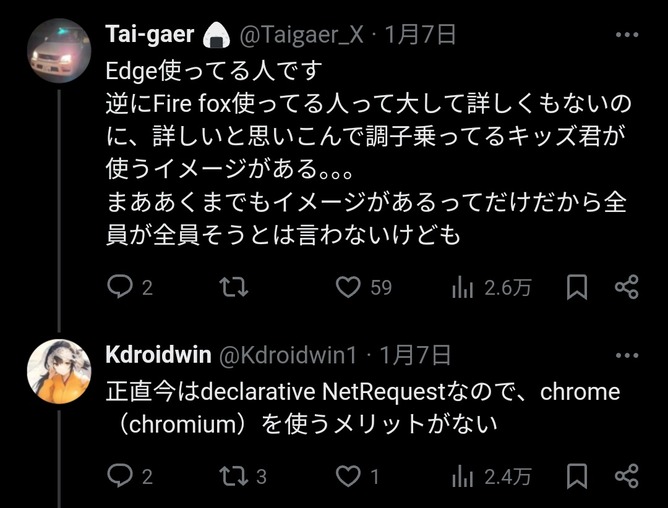
Task: Open more options for Kdroidwin's tweet
Action: point(626,355)
